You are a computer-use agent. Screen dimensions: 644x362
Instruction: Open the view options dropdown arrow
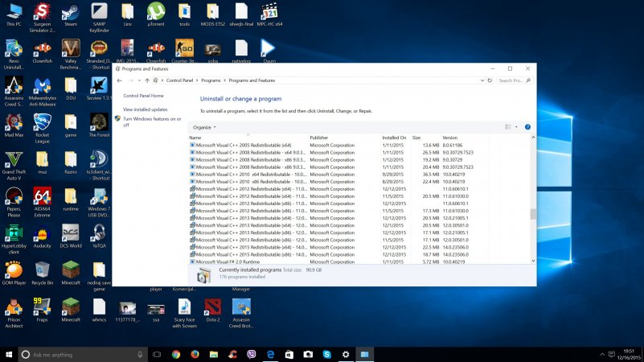pyautogui.click(x=516, y=127)
